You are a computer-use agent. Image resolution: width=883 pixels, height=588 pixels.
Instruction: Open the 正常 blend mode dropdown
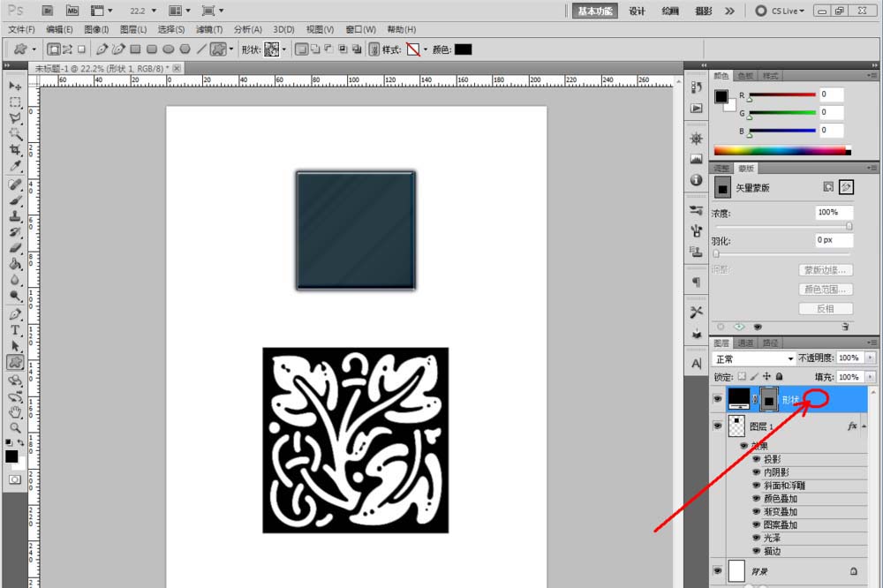[752, 358]
